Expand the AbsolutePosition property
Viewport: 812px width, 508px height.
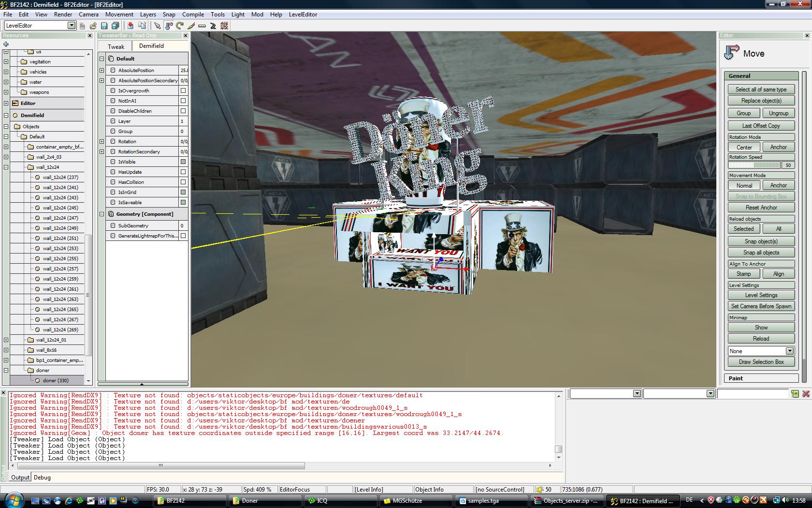click(x=102, y=70)
